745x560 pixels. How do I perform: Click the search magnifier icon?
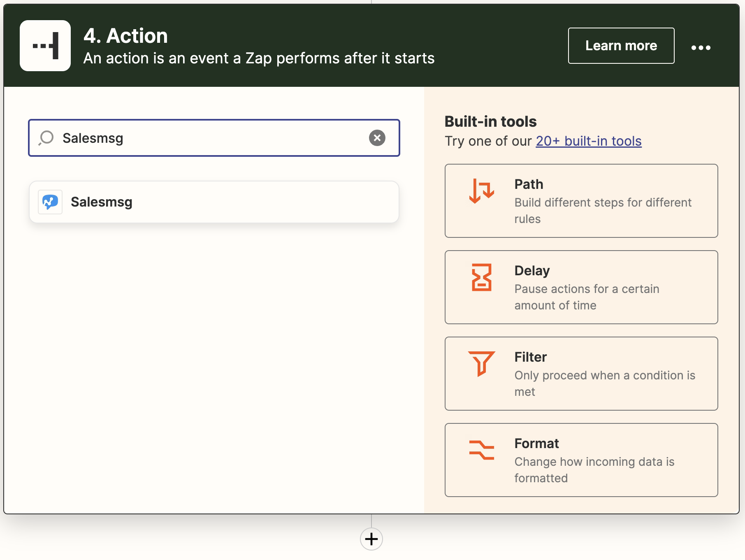click(x=46, y=138)
